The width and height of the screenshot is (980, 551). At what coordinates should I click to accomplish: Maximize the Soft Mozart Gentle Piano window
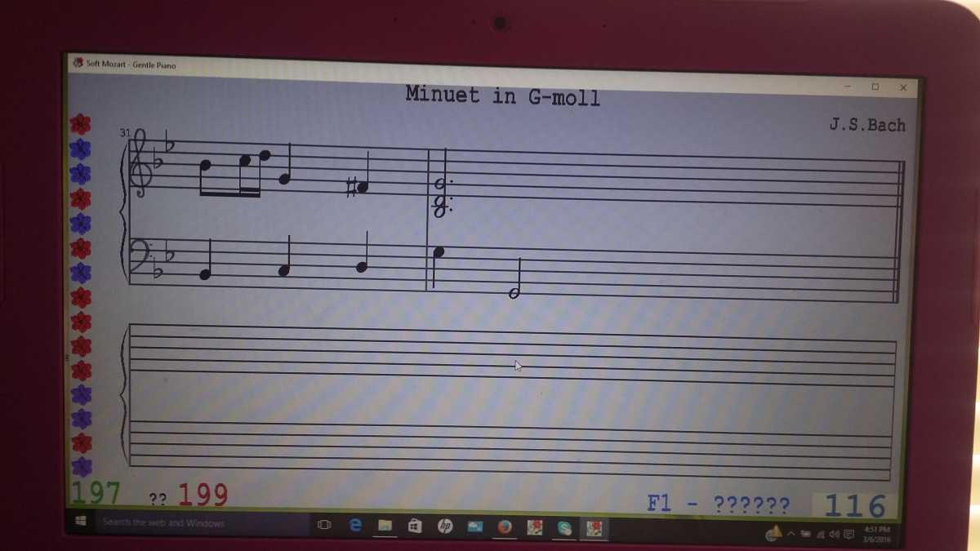click(875, 87)
